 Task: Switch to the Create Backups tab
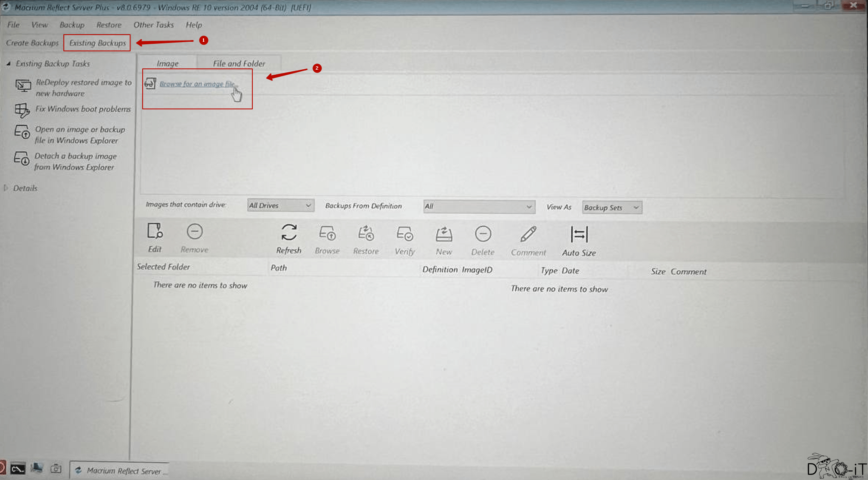(32, 43)
